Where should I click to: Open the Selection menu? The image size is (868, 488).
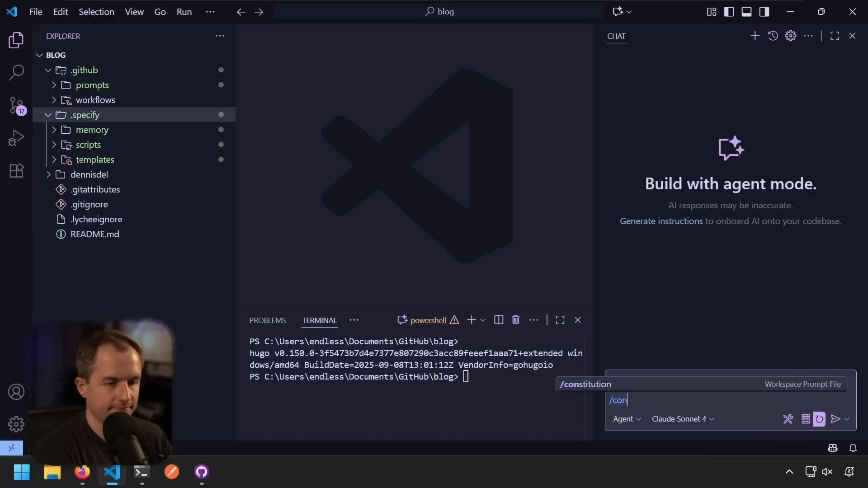point(96,12)
